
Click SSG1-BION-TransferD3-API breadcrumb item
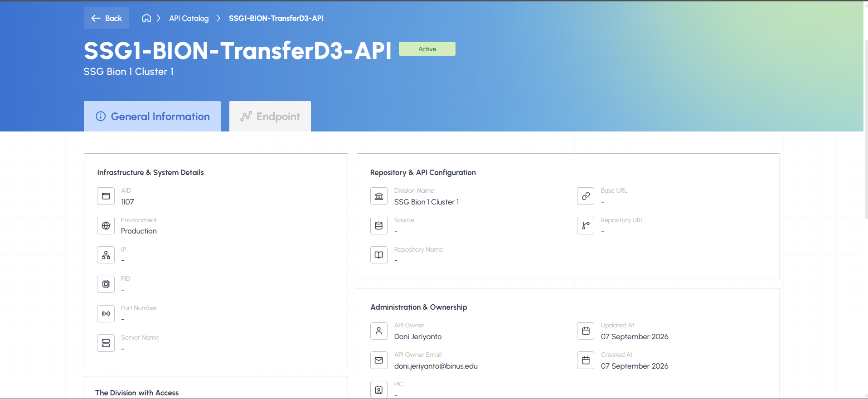[x=276, y=18]
